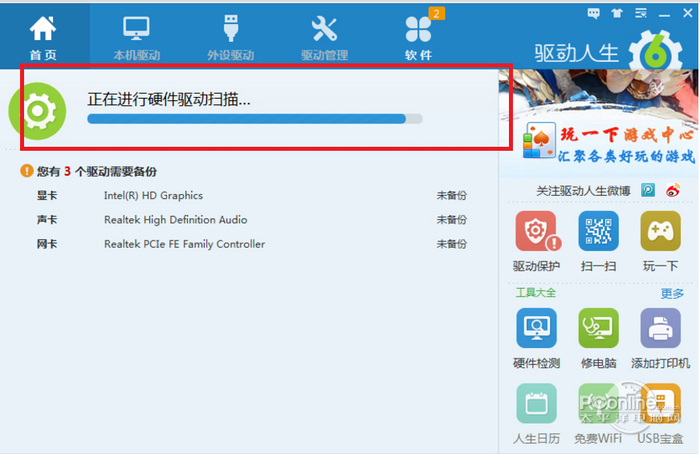The width and height of the screenshot is (700, 454).
Task: Click the 网卡 device label
Action: (x=47, y=244)
